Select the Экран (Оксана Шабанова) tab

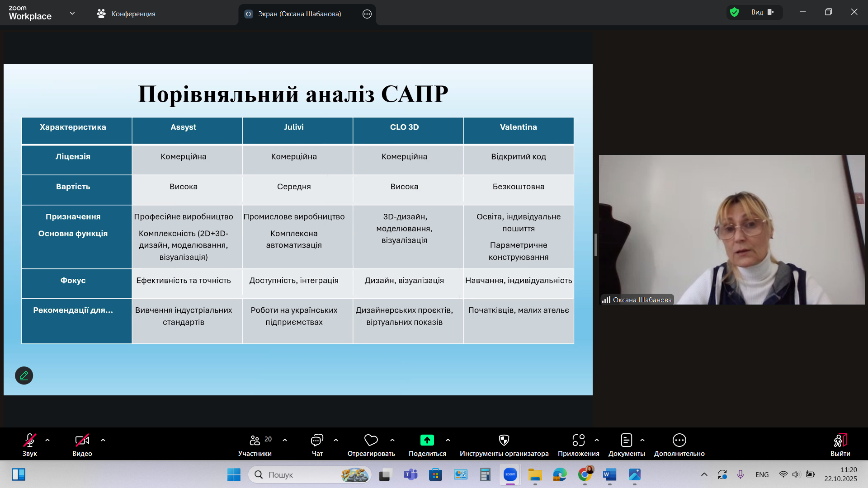coord(300,14)
